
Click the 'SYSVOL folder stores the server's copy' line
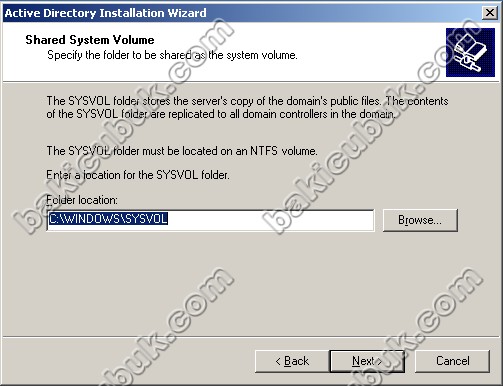point(247,101)
